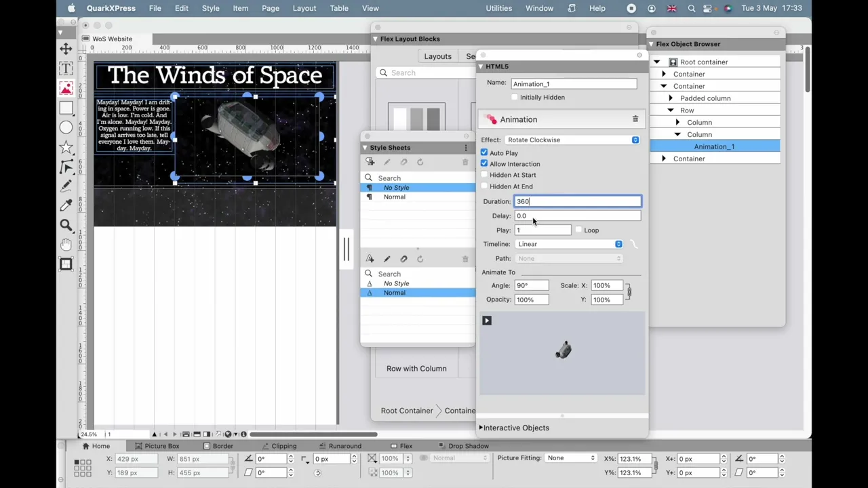Expand the Padded column tree node

click(x=671, y=98)
